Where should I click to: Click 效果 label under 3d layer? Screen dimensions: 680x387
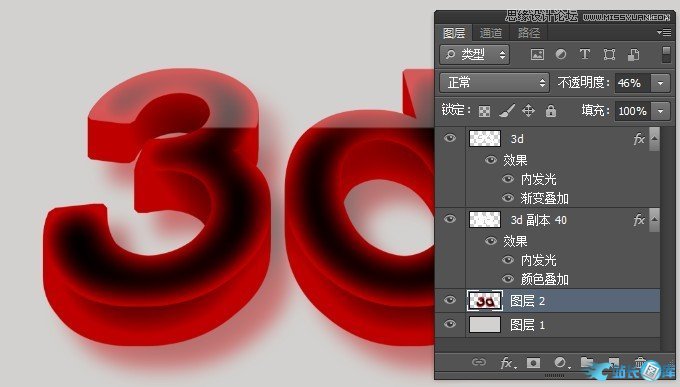click(515, 161)
